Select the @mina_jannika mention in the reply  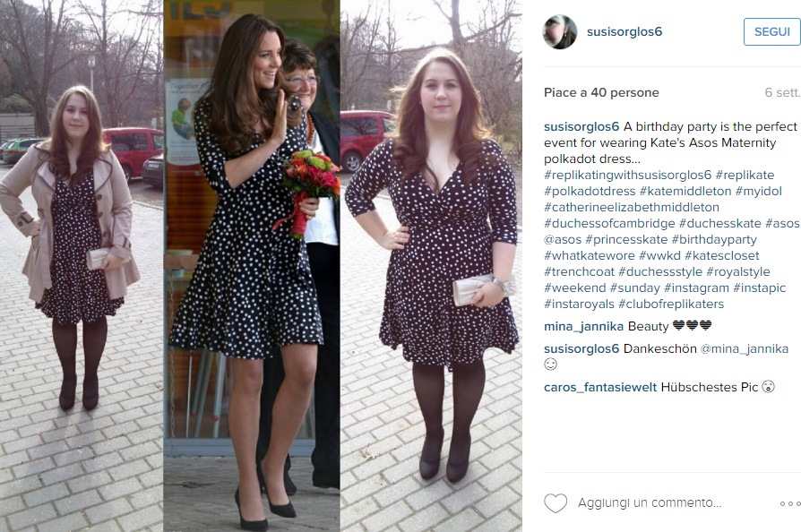coord(745,349)
